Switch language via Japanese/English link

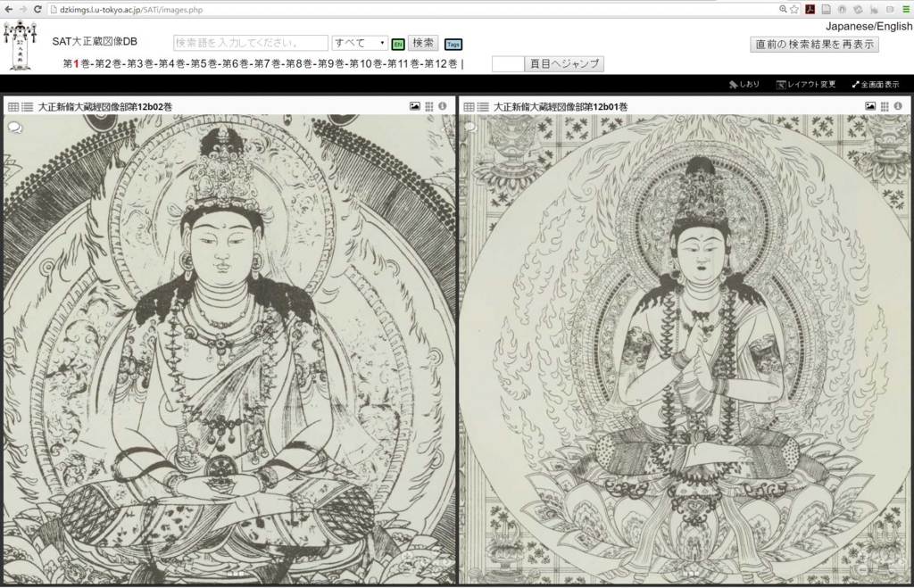tap(868, 26)
